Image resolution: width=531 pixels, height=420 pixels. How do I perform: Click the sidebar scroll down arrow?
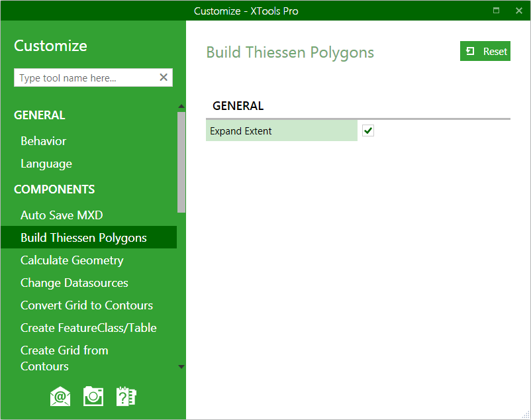(181, 367)
